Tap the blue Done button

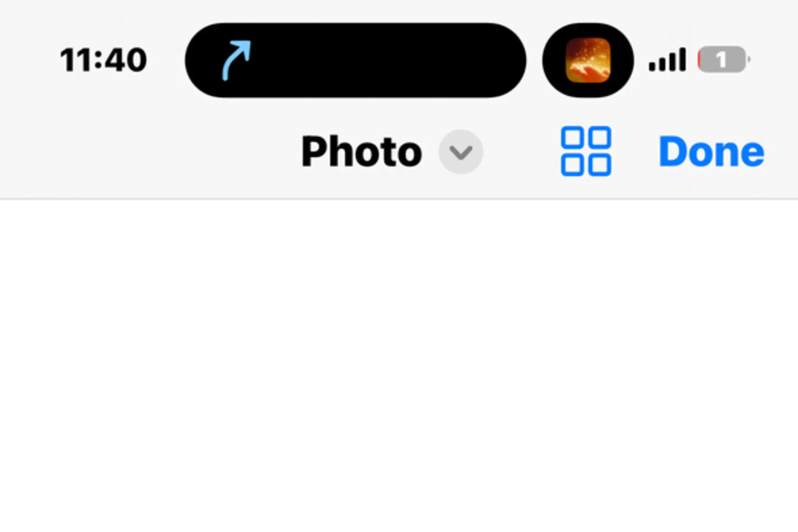coord(712,151)
